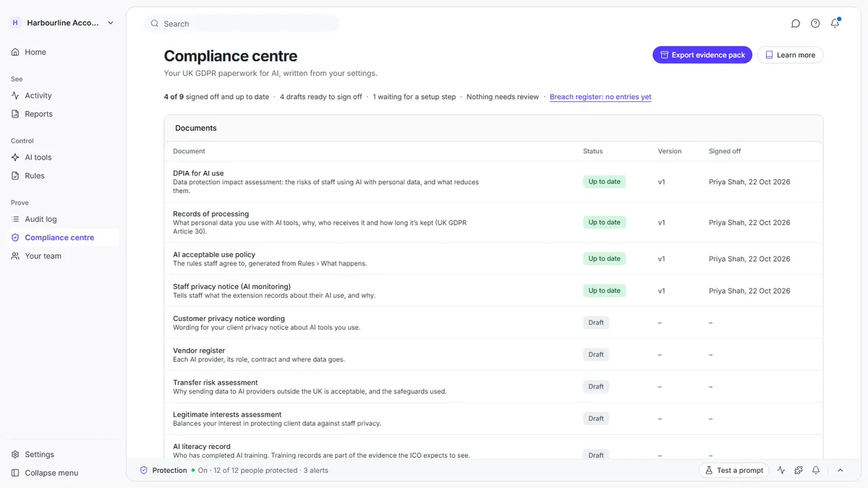Click '4 drafts ready to sign off' summary
The height and width of the screenshot is (488, 868).
pos(321,97)
